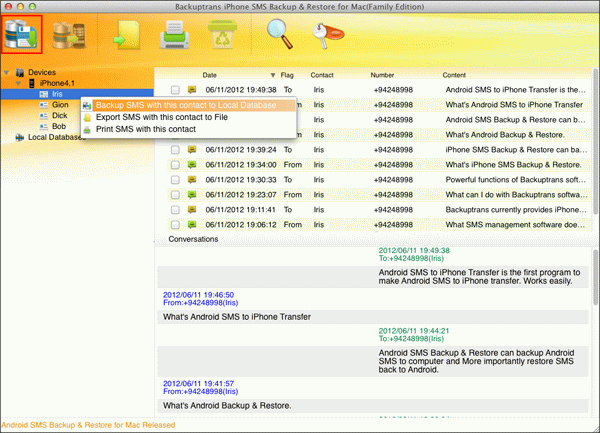The image size is (600, 433).
Task: Click green bubble icon in 19:23:07 row
Action: tap(192, 195)
